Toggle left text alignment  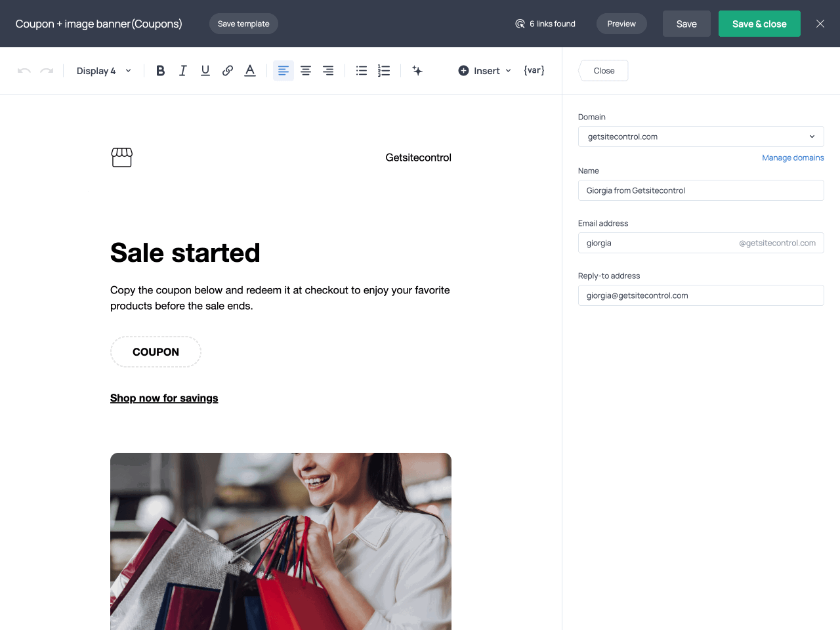(x=283, y=70)
